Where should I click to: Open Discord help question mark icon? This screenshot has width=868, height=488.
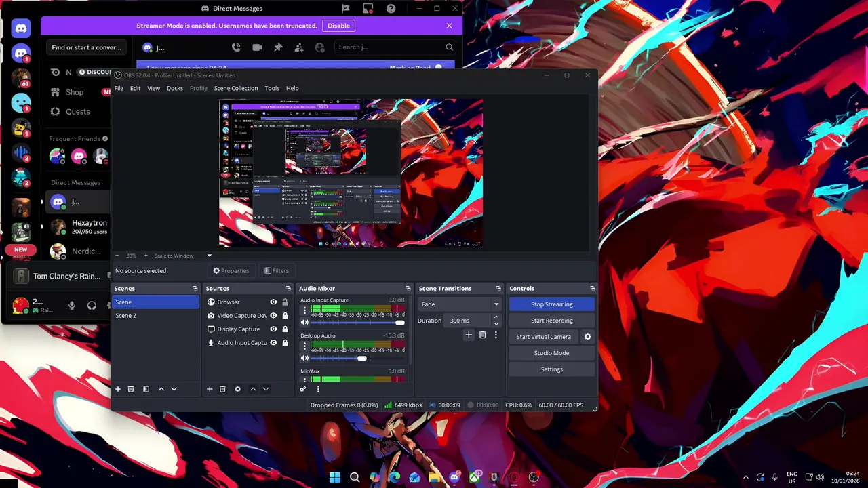pyautogui.click(x=391, y=9)
